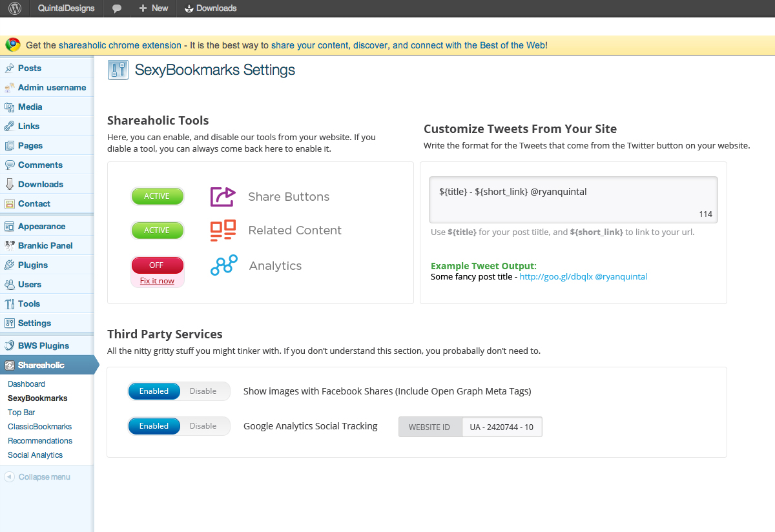Click the Plugins plug icon
The height and width of the screenshot is (532, 775).
(x=9, y=265)
